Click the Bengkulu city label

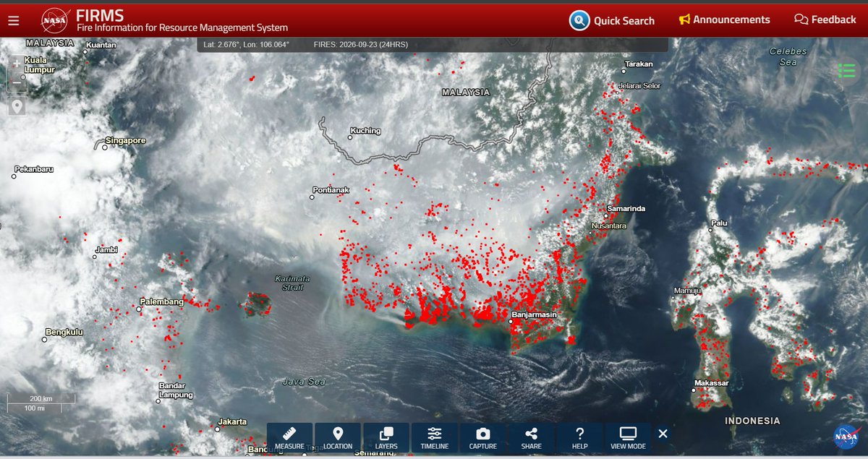[x=64, y=333]
